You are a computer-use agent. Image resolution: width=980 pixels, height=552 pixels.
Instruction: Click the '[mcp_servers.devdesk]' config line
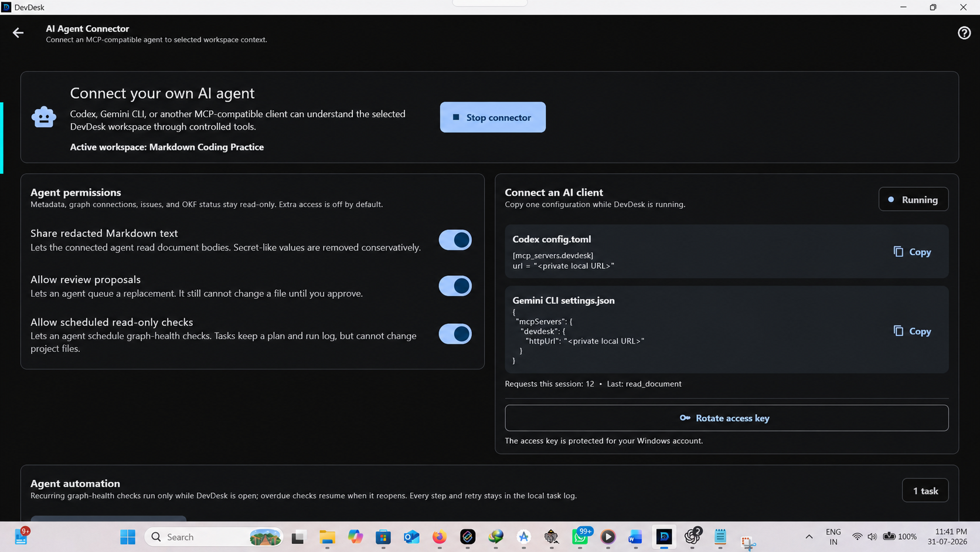(x=553, y=256)
